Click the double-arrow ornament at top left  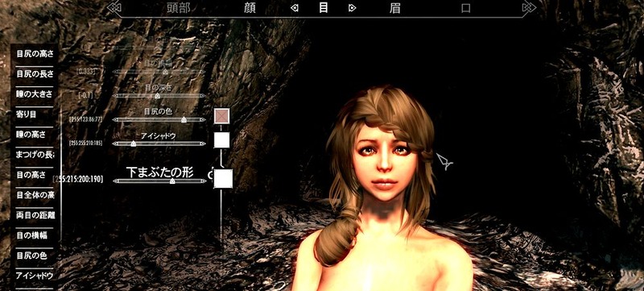[x=114, y=8]
